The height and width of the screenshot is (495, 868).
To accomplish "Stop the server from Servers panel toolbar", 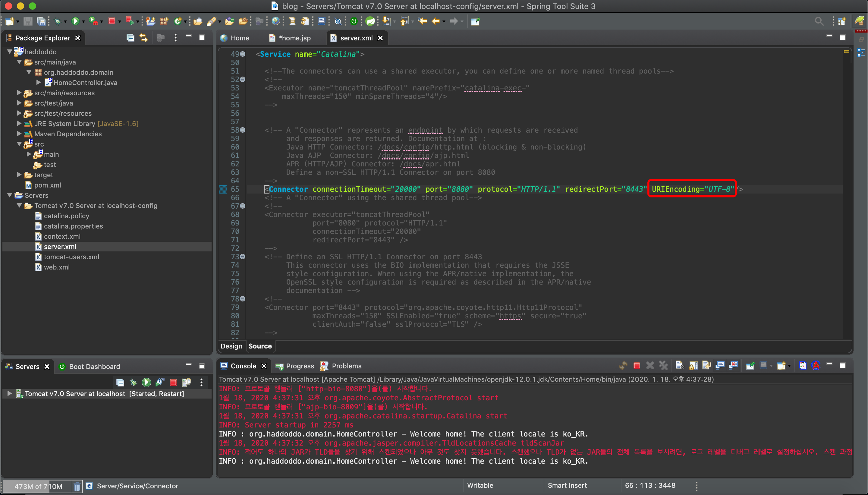I will (173, 383).
